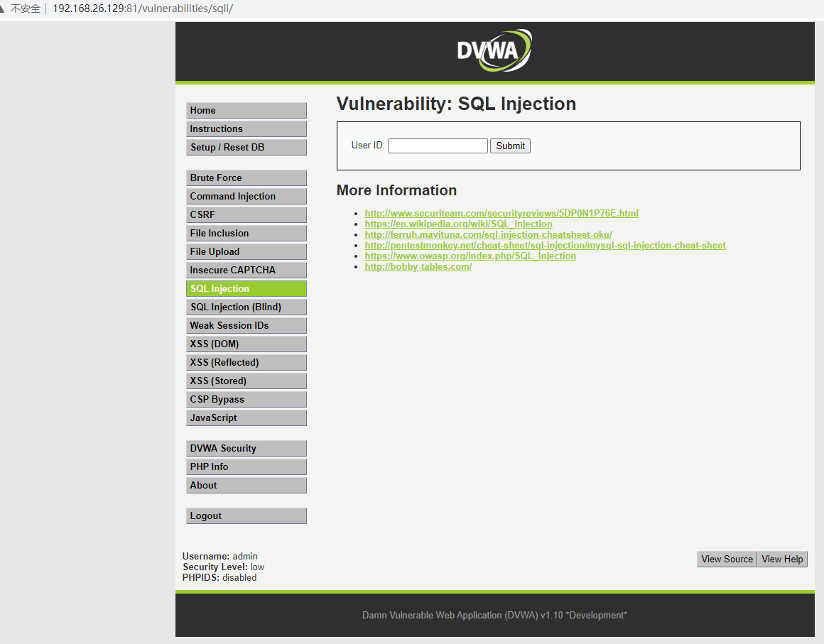This screenshot has width=824, height=644.
Task: Click the View Source button
Action: [x=727, y=559]
